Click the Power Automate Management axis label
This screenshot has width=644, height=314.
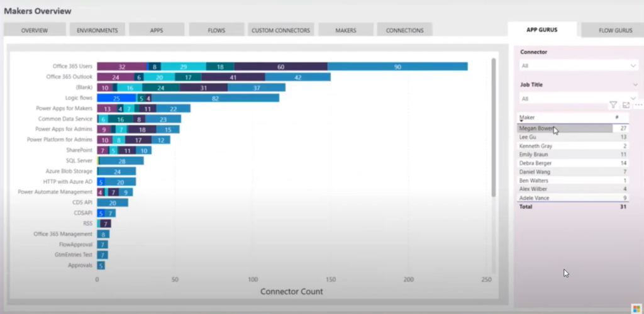55,191
